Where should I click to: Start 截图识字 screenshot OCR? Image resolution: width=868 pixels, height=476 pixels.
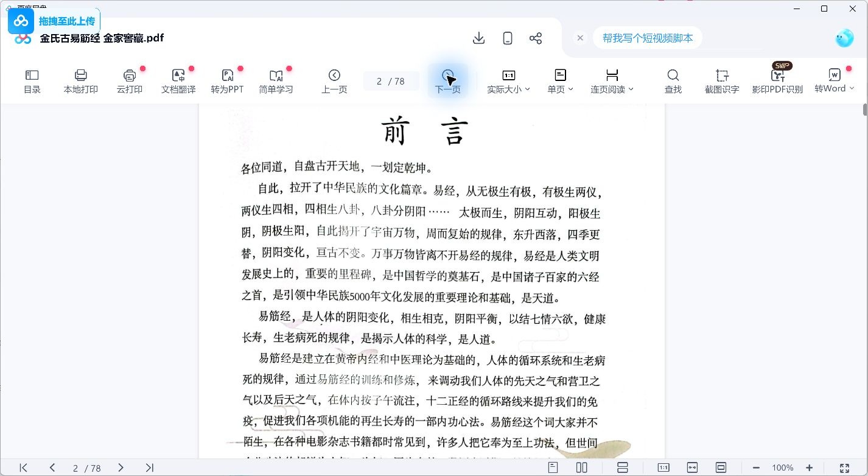(722, 82)
